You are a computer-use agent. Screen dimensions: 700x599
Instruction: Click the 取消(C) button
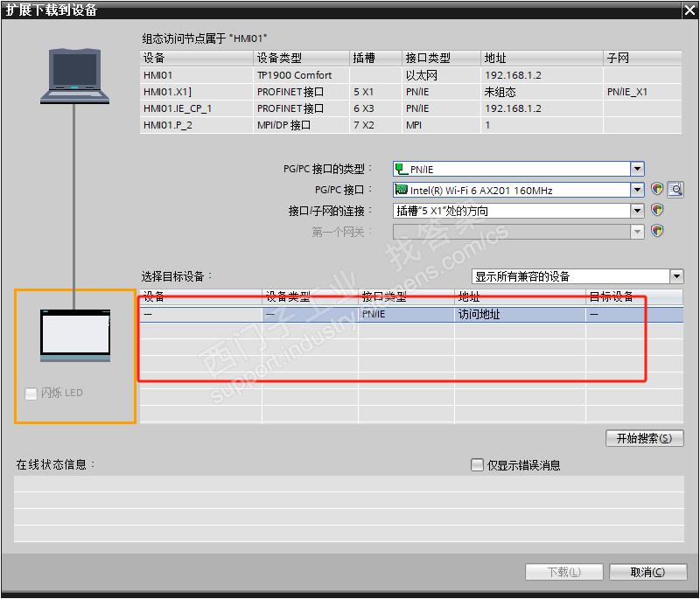tap(647, 572)
